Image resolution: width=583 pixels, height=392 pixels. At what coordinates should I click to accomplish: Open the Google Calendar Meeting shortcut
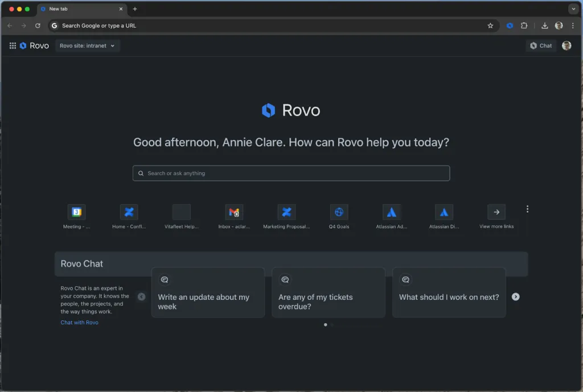click(x=76, y=212)
